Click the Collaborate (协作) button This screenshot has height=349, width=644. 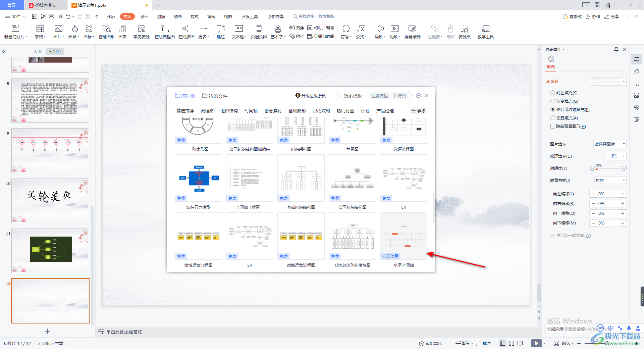click(593, 16)
